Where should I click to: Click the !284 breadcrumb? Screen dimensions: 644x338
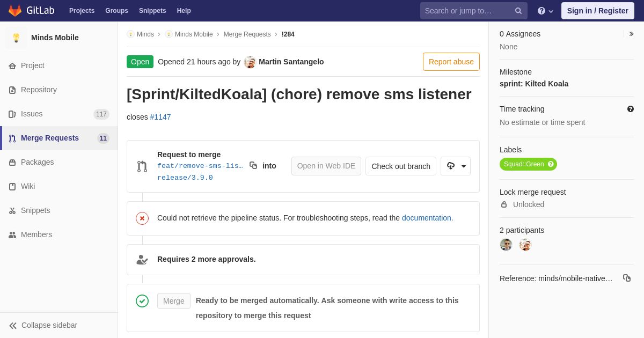tap(288, 34)
